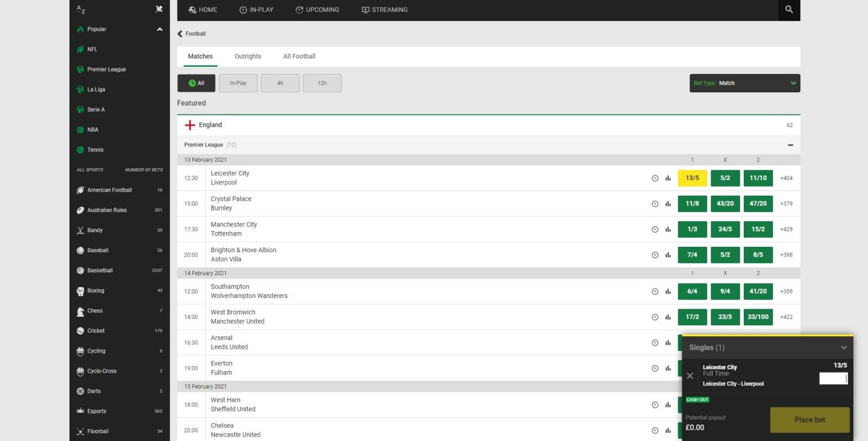Expand more markets +429
The width and height of the screenshot is (868, 441).
786,229
